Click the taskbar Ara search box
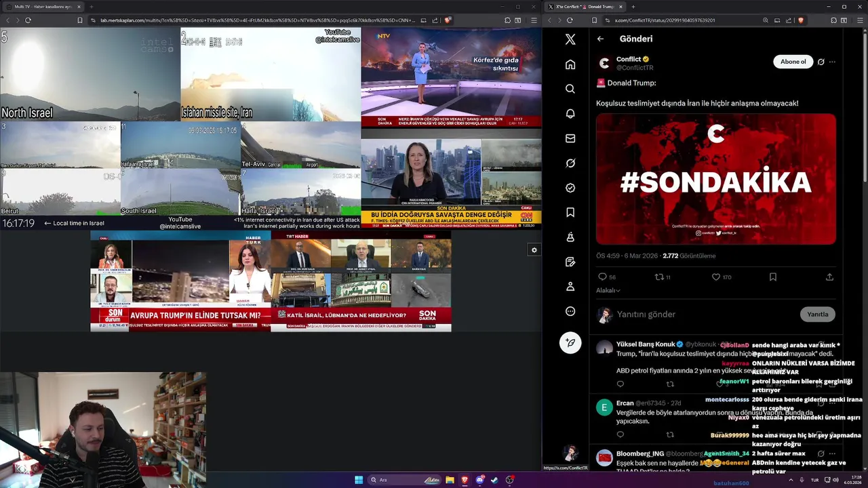 (x=403, y=480)
